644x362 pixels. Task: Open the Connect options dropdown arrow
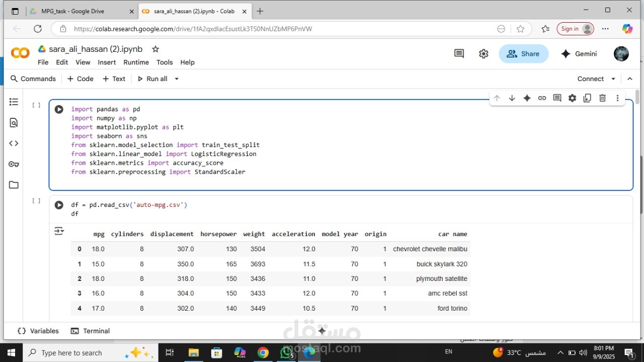pyautogui.click(x=613, y=79)
